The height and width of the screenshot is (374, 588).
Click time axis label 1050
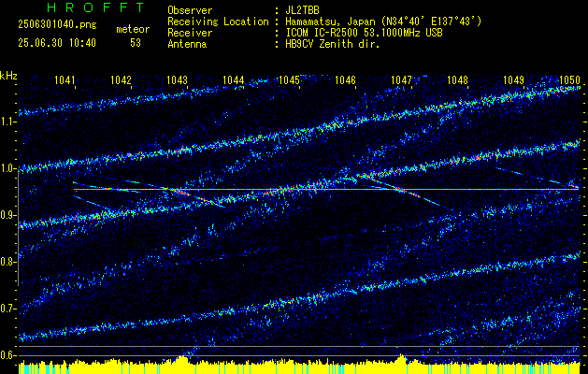569,80
